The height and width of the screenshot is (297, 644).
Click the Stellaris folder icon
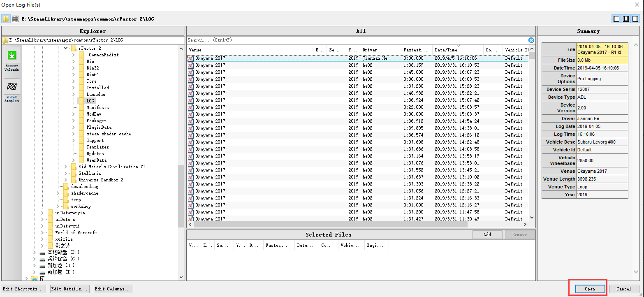pyautogui.click(x=74, y=173)
